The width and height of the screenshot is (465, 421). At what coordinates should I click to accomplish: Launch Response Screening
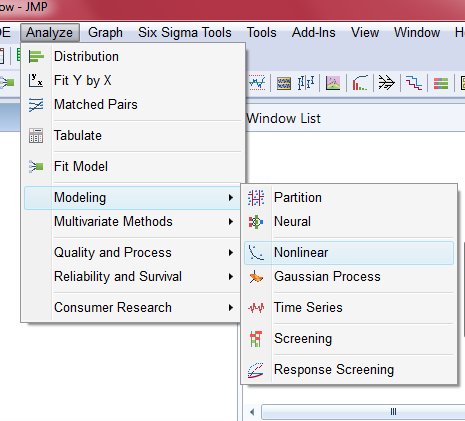(349, 370)
